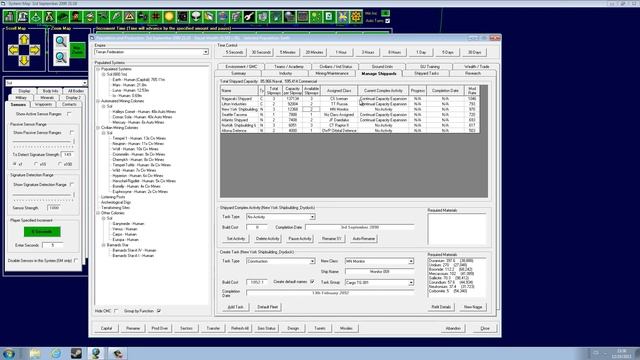This screenshot has width=640, height=360.
Task: Enable Show Signature Detection Range
Action: pos(72,184)
